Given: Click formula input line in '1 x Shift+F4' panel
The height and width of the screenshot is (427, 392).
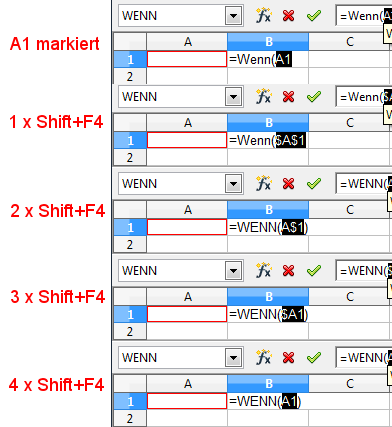Looking at the screenshot, I should click(x=364, y=97).
